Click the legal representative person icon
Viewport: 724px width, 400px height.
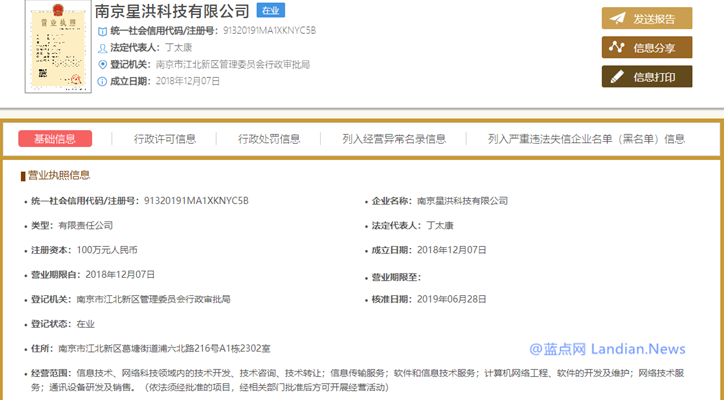click(102, 48)
